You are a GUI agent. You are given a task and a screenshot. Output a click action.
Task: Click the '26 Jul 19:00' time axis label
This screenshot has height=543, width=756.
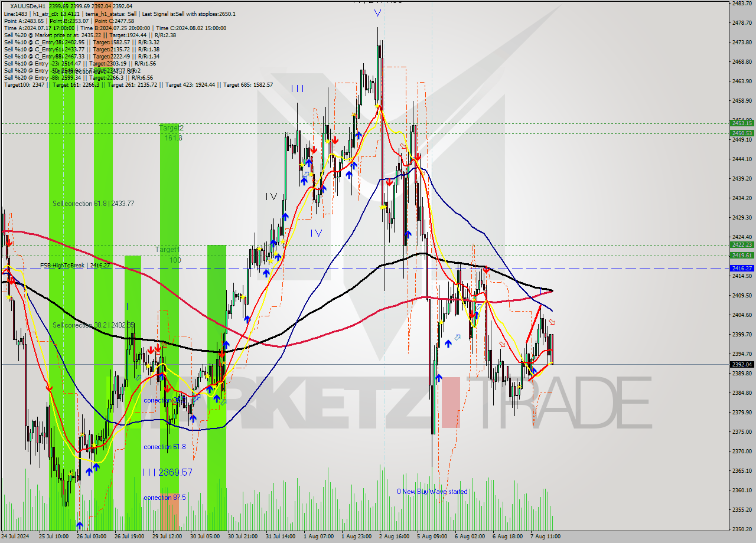[x=129, y=537]
